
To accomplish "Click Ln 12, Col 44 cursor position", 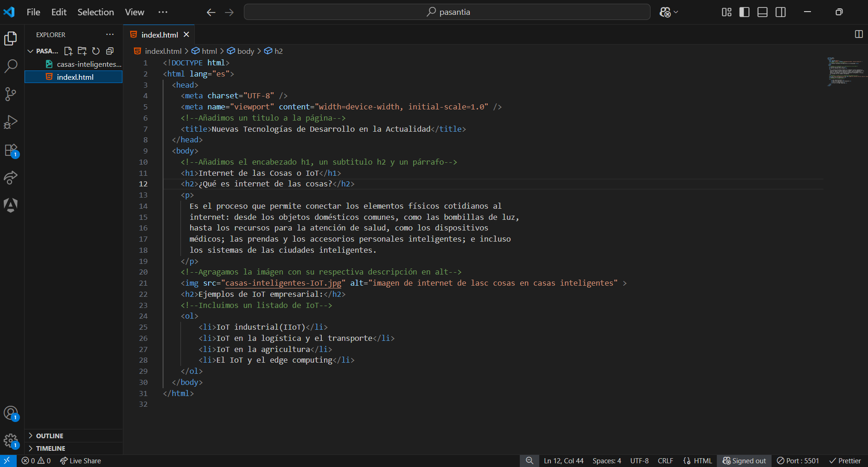I will pyautogui.click(x=563, y=461).
